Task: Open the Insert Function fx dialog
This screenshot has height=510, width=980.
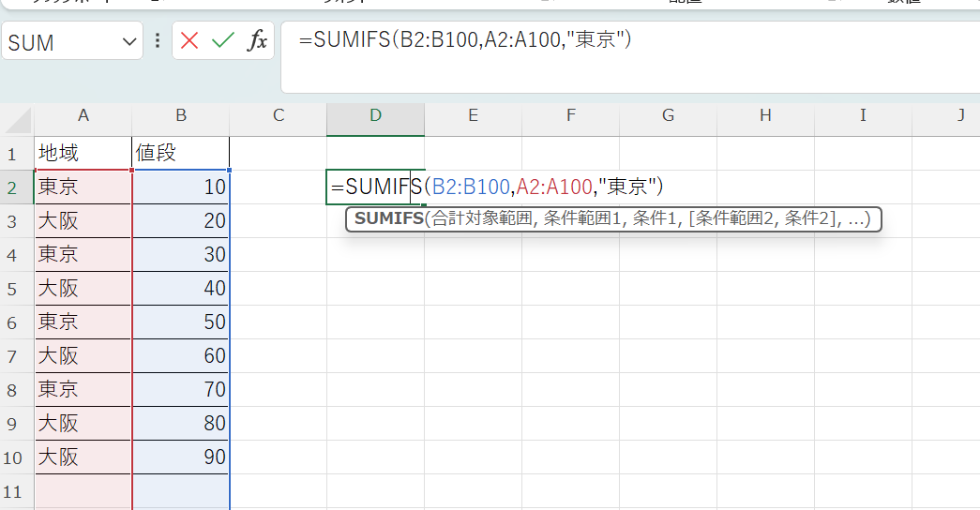Action: tap(256, 40)
